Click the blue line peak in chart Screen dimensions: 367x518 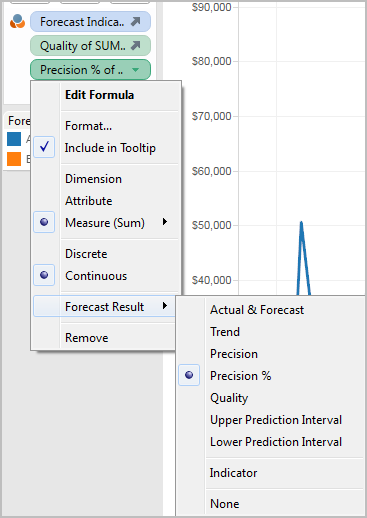(x=301, y=223)
